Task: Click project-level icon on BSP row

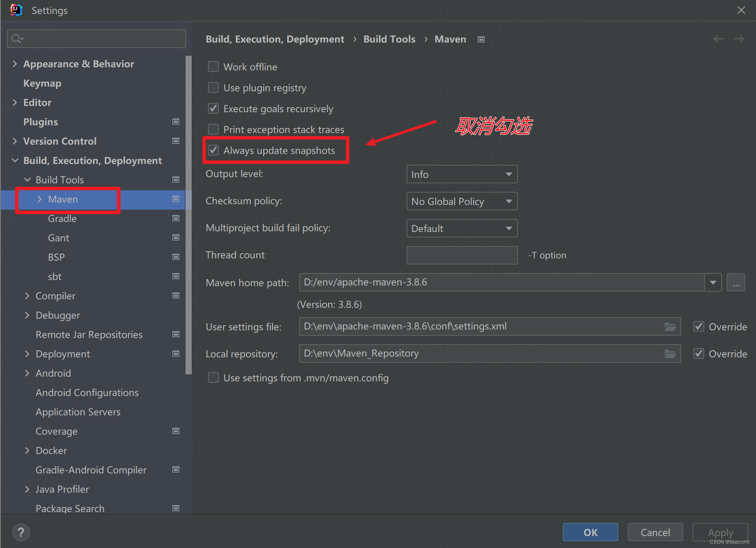Action: coord(176,257)
